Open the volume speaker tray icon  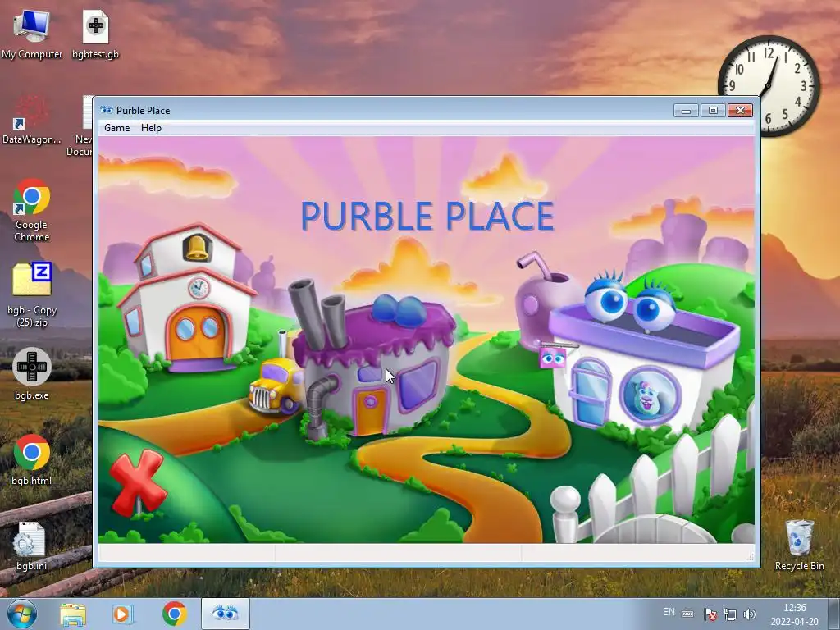[750, 614]
